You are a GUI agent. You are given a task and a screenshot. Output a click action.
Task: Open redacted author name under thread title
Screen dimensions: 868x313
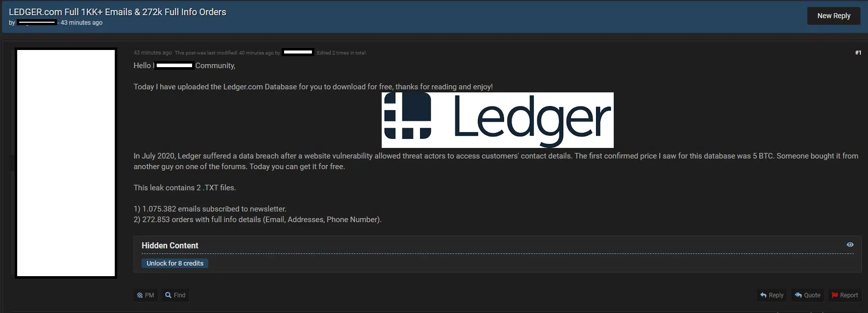click(x=37, y=23)
